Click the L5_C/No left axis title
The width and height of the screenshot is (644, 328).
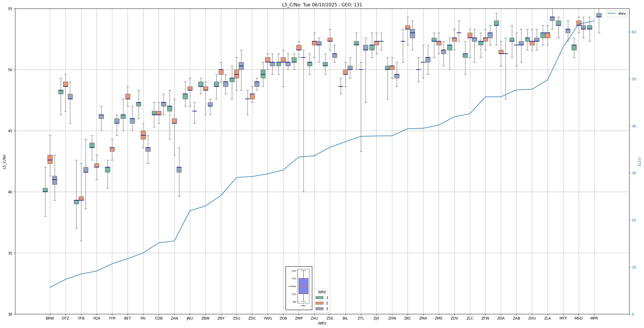coord(4,162)
